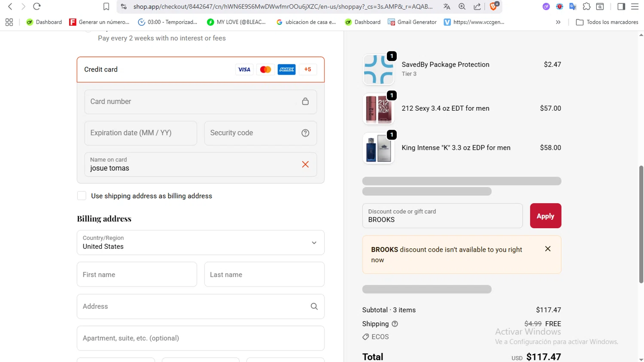This screenshot has width=644, height=362.
Task: Open the vccgen bookmark
Action: [474, 22]
